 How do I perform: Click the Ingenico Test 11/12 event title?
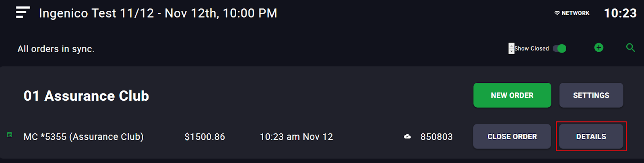pyautogui.click(x=158, y=13)
